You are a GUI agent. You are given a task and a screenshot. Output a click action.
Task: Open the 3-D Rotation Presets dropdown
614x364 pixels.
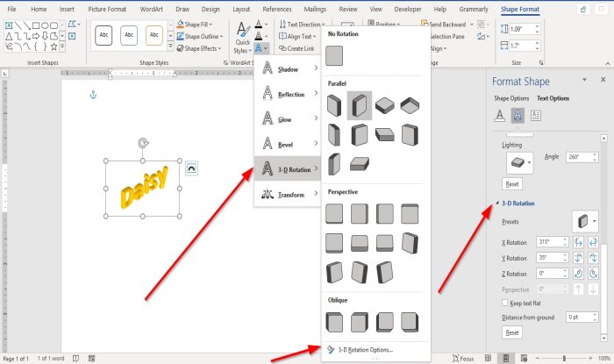(x=586, y=221)
